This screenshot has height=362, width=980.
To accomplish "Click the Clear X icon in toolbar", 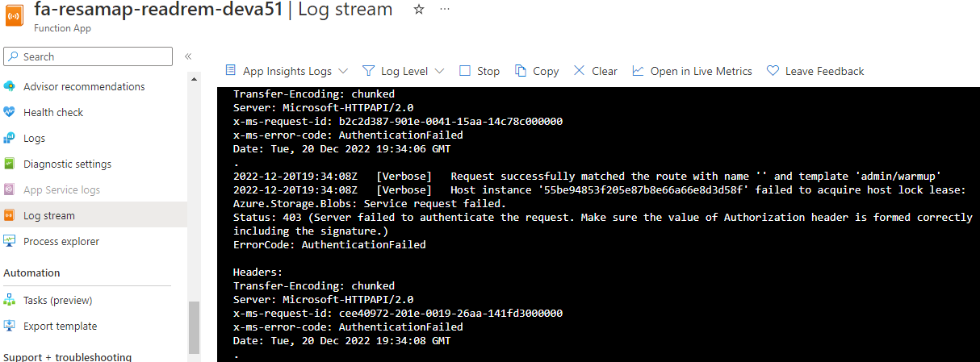I will pyautogui.click(x=579, y=71).
